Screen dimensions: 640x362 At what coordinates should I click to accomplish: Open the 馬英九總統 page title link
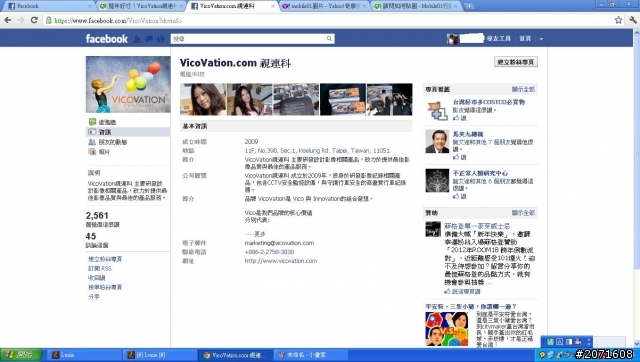[x=468, y=134]
